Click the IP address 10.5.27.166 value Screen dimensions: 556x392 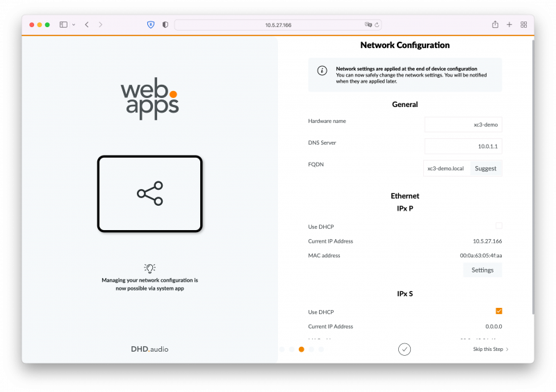pos(487,241)
